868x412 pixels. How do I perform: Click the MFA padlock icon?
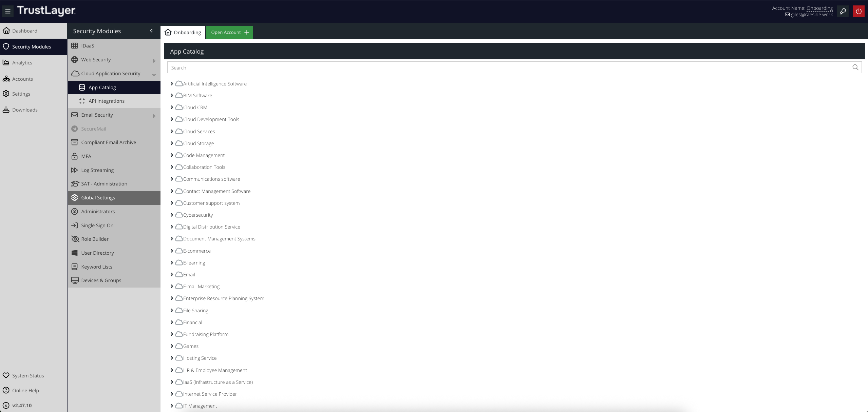pyautogui.click(x=75, y=156)
